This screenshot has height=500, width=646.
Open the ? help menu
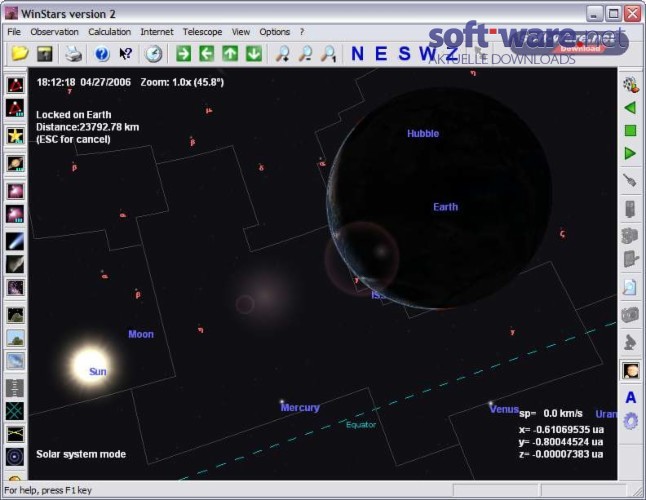[302, 32]
